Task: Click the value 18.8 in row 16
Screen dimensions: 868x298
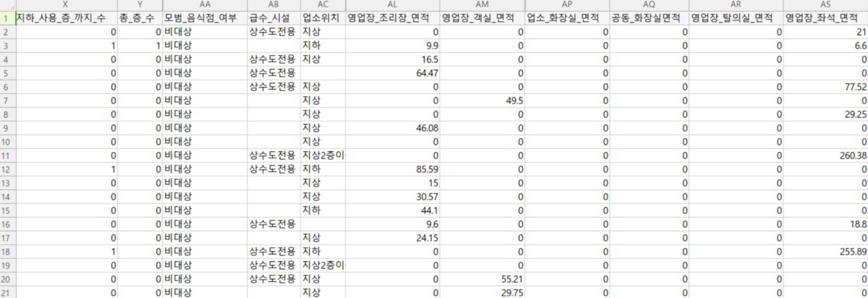Action: click(x=858, y=224)
